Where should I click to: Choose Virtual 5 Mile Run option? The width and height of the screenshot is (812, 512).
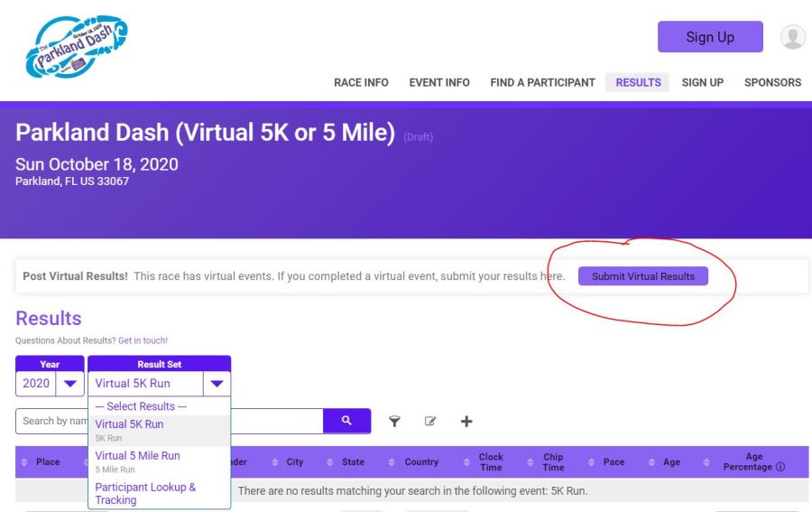(x=160, y=461)
